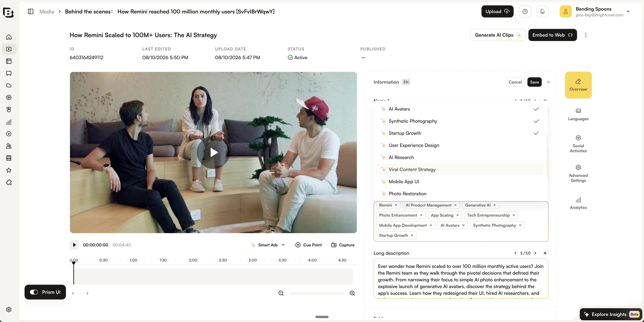Remove the App Scaling tag

pos(457,215)
